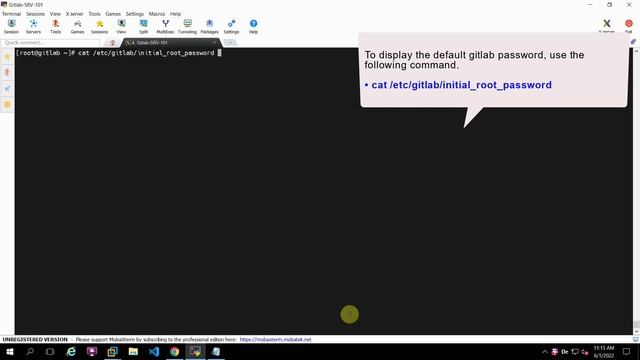Image resolution: width=640 pixels, height=360 pixels.
Task: Open Visual Studio Code from the taskbar
Action: pyautogui.click(x=154, y=351)
